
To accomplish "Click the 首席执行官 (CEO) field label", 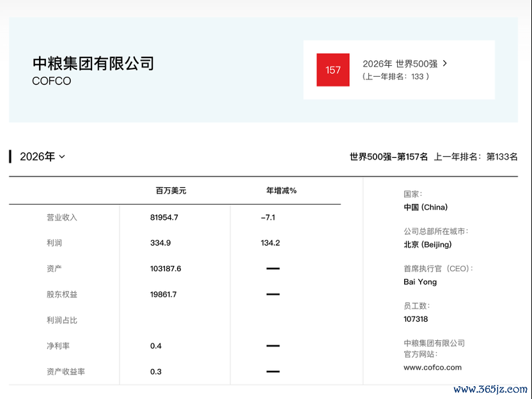I will [438, 269].
